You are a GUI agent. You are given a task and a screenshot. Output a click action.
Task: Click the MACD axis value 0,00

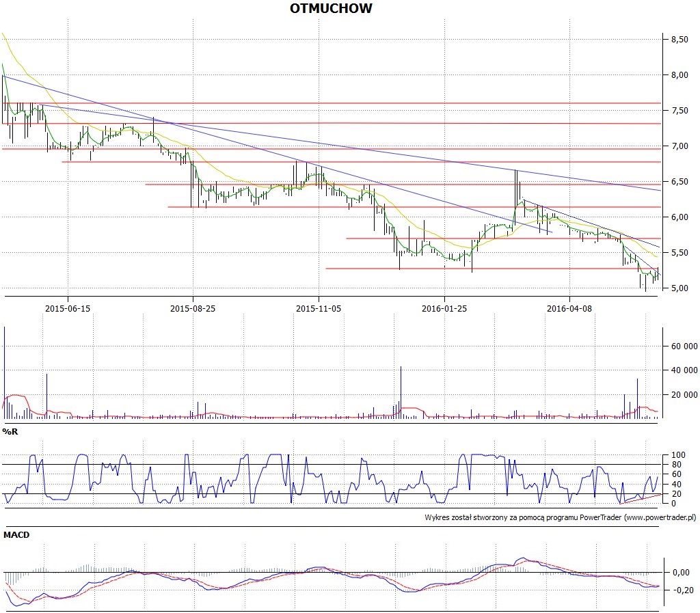[x=680, y=573]
